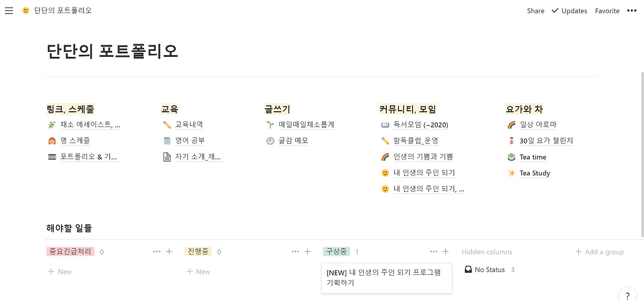Open the help question mark at bottom right
The width and height of the screenshot is (644, 301).
click(627, 295)
